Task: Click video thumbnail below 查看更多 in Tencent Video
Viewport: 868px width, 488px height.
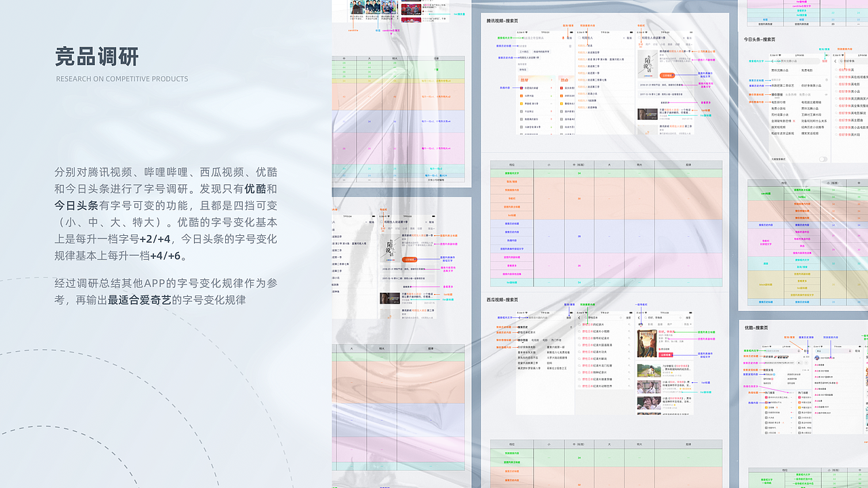Action: 648,114
